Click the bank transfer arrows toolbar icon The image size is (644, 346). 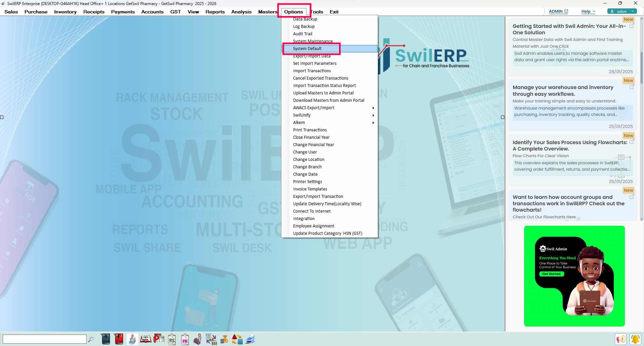point(211,339)
